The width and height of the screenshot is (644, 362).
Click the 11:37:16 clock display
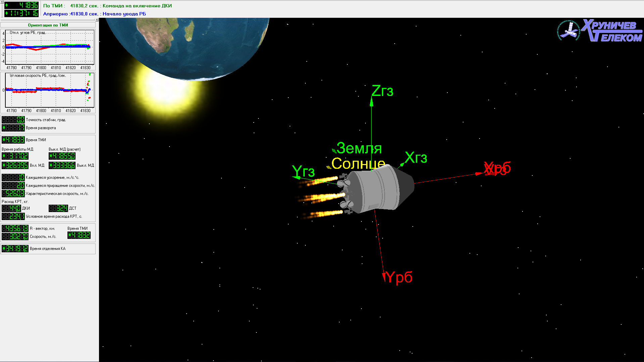(21, 13)
